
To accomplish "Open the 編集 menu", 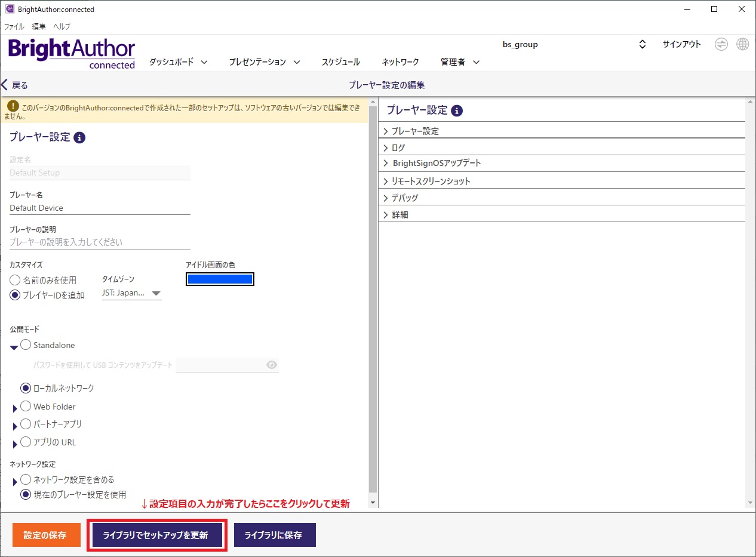I will click(39, 26).
